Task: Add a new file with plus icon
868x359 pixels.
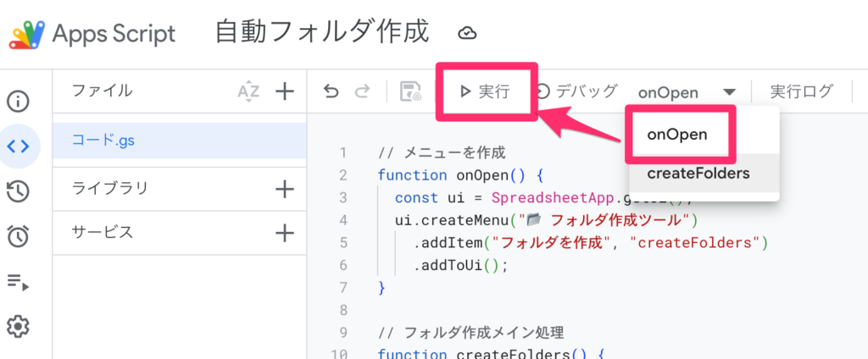Action: [x=285, y=91]
